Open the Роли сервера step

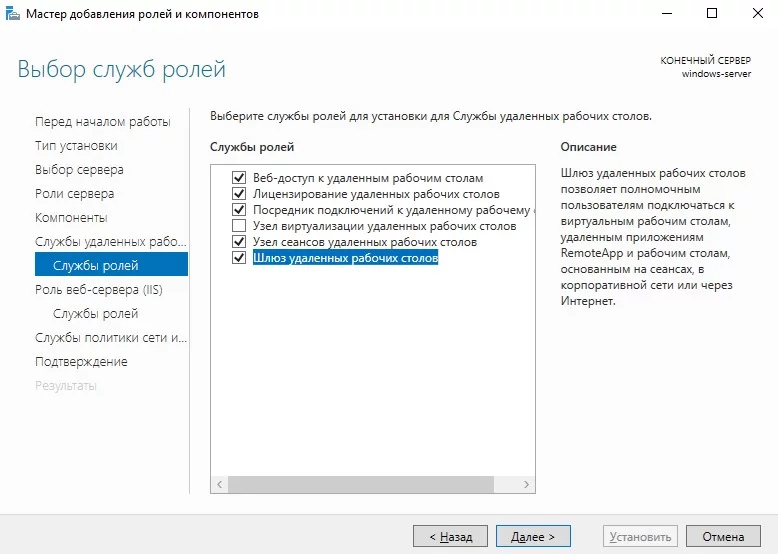(x=74, y=193)
